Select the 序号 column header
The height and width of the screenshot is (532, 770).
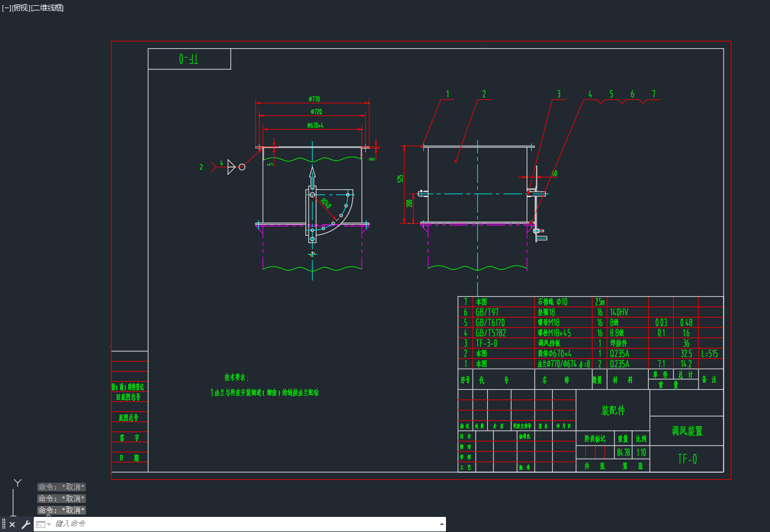[x=465, y=380]
